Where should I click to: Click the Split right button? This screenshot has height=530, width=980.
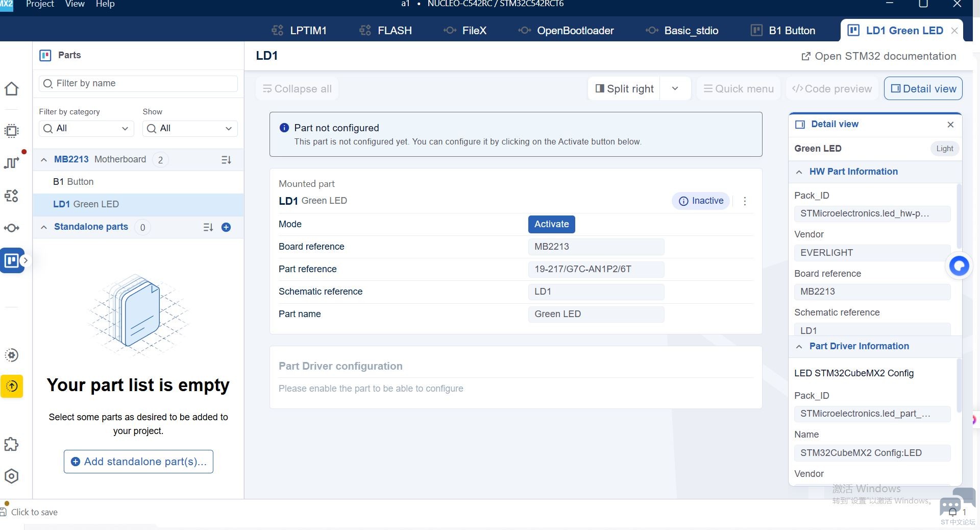(x=624, y=89)
